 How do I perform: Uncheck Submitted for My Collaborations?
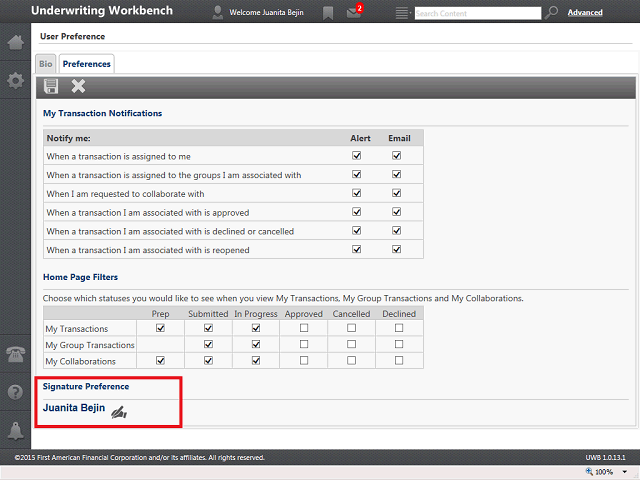208,360
